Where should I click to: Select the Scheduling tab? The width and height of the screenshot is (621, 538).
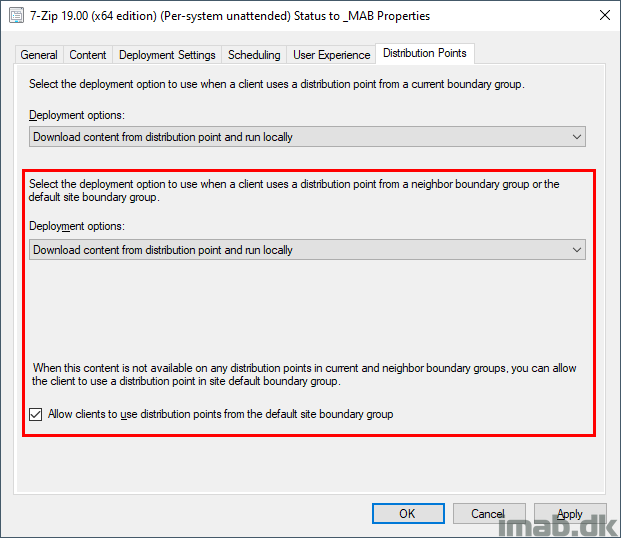click(x=254, y=55)
